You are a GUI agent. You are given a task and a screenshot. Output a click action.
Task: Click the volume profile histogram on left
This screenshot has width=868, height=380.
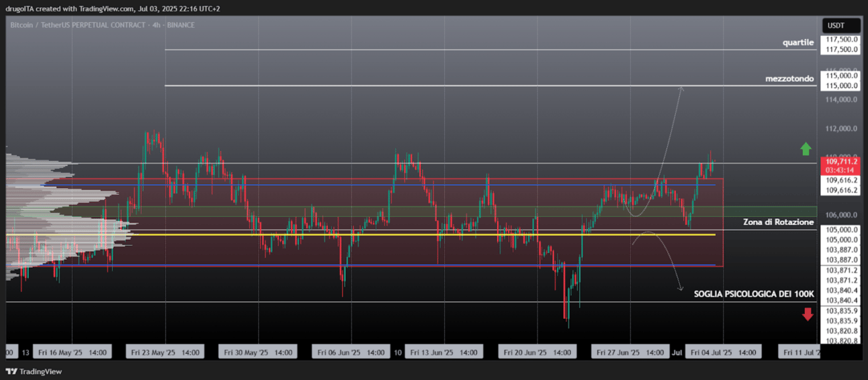pos(67,215)
